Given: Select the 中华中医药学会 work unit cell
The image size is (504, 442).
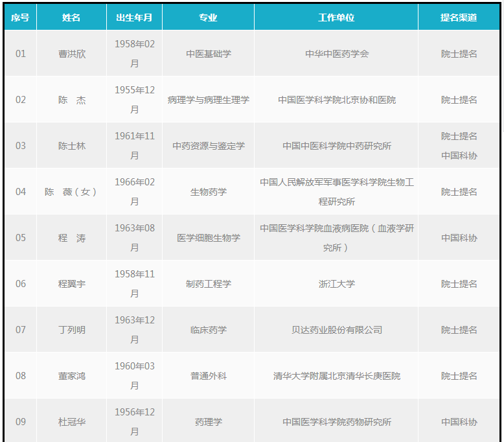Looking at the screenshot, I should coord(336,54).
